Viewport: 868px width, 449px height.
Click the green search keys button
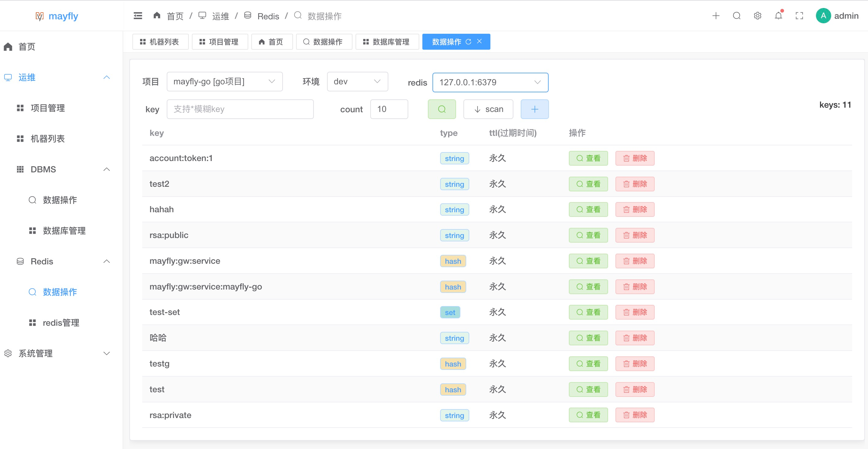[441, 109]
